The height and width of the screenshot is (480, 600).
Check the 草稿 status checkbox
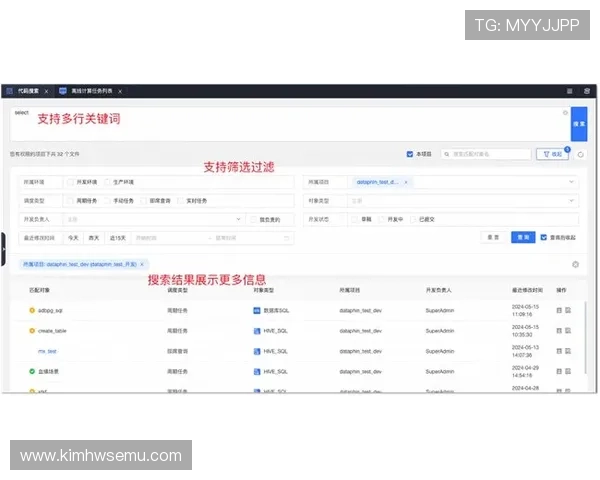click(x=355, y=219)
